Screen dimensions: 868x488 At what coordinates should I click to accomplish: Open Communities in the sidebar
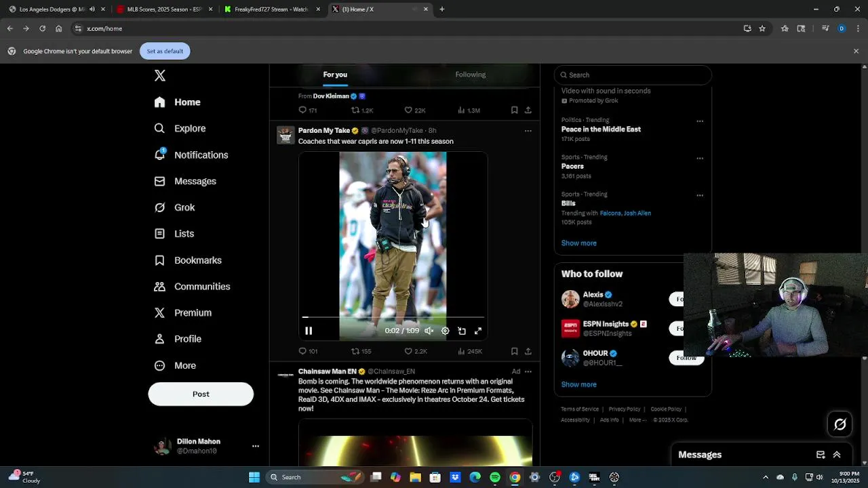[192, 287]
